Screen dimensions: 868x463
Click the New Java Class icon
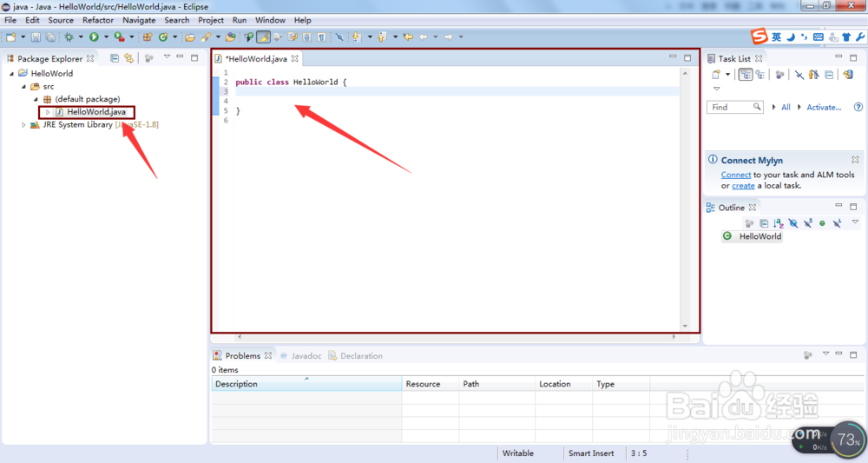click(x=163, y=37)
